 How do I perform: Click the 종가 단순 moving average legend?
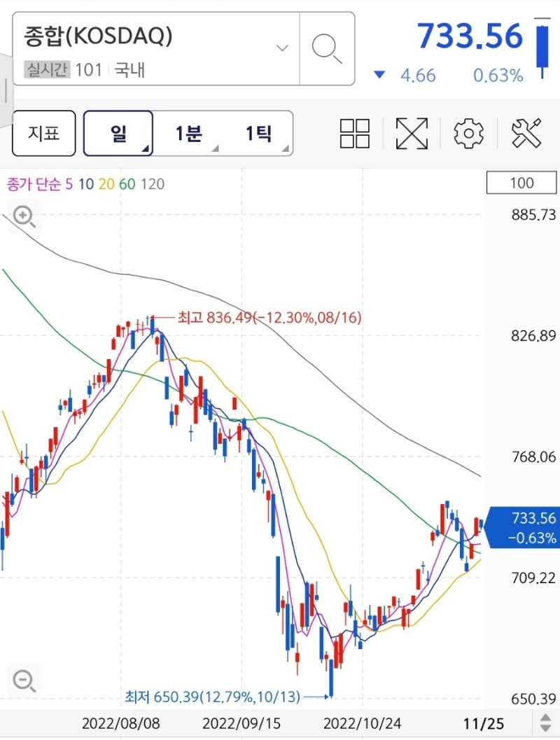click(x=34, y=184)
